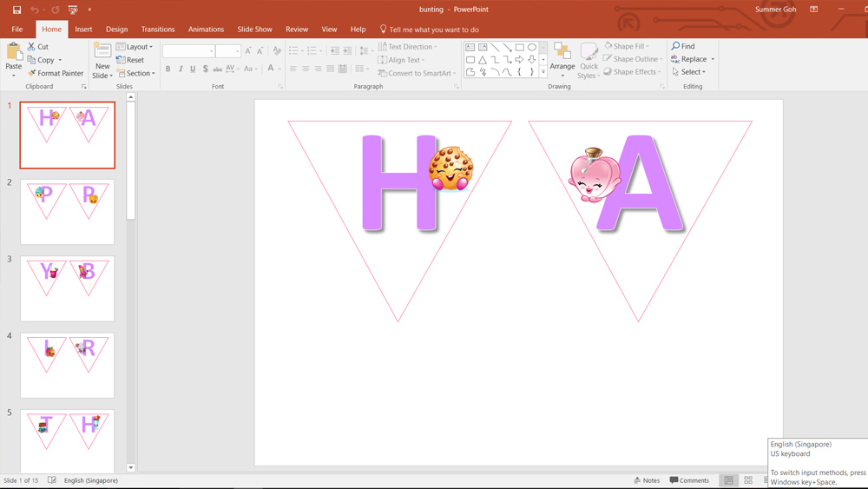Click the Copy button
Image resolution: width=868 pixels, height=489 pixels.
click(x=45, y=60)
